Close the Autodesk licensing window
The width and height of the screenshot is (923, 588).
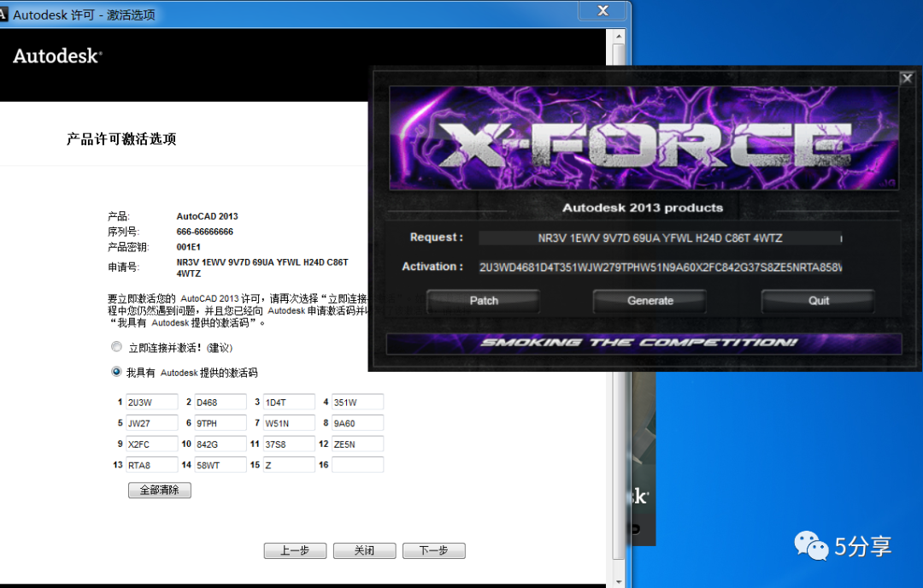[603, 10]
